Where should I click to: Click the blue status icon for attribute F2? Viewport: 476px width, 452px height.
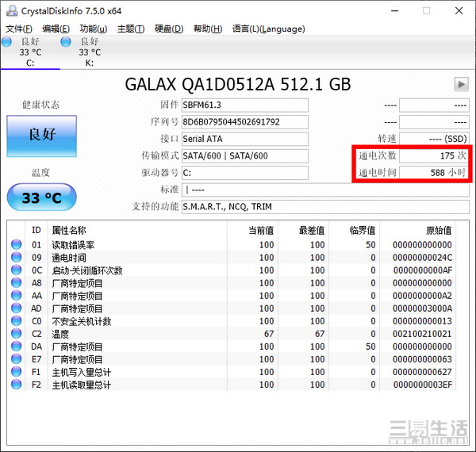[17, 385]
